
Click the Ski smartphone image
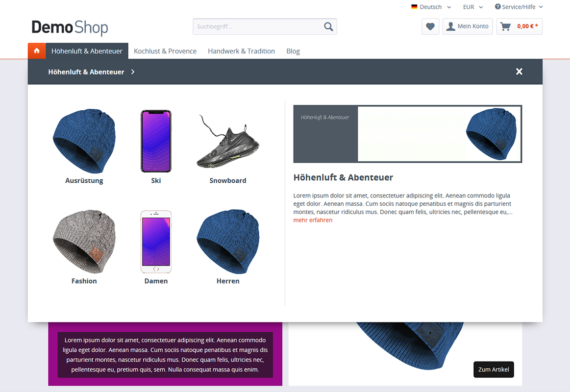156,141
